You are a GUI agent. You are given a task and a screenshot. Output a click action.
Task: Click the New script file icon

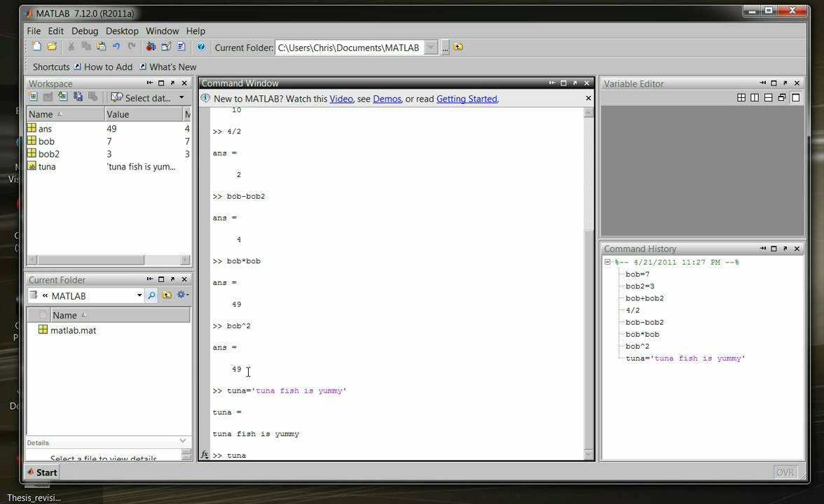pyautogui.click(x=36, y=47)
